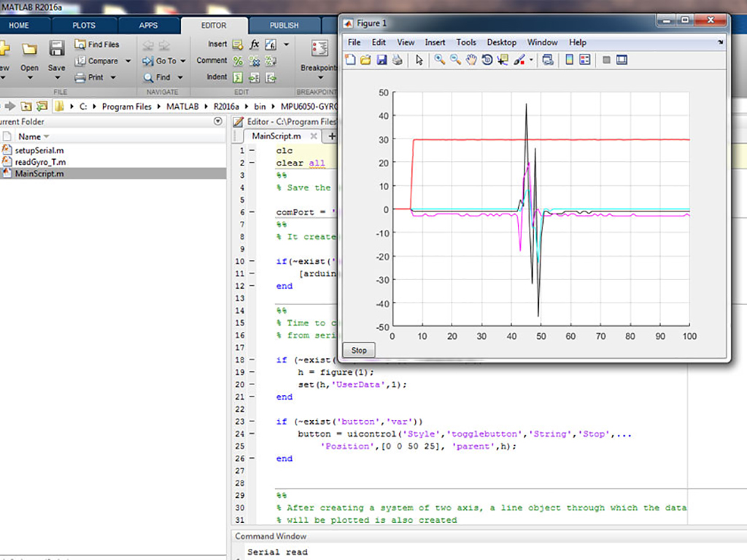Click the Insert Legend icon in Figure toolbar

coord(584,61)
